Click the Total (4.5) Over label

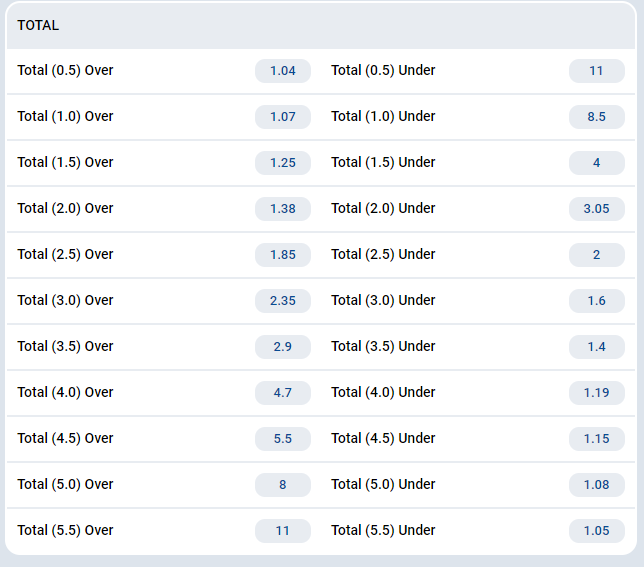coord(66,439)
